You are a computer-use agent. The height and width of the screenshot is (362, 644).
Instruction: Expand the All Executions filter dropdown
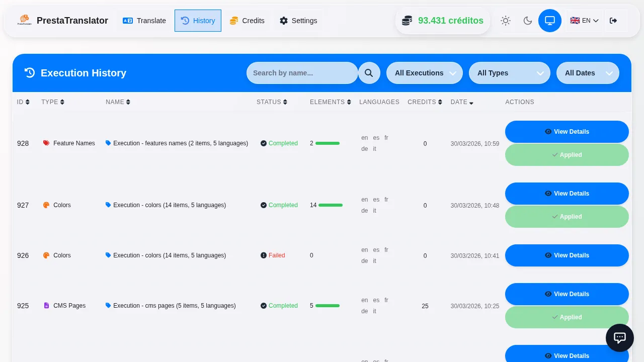(424, 73)
